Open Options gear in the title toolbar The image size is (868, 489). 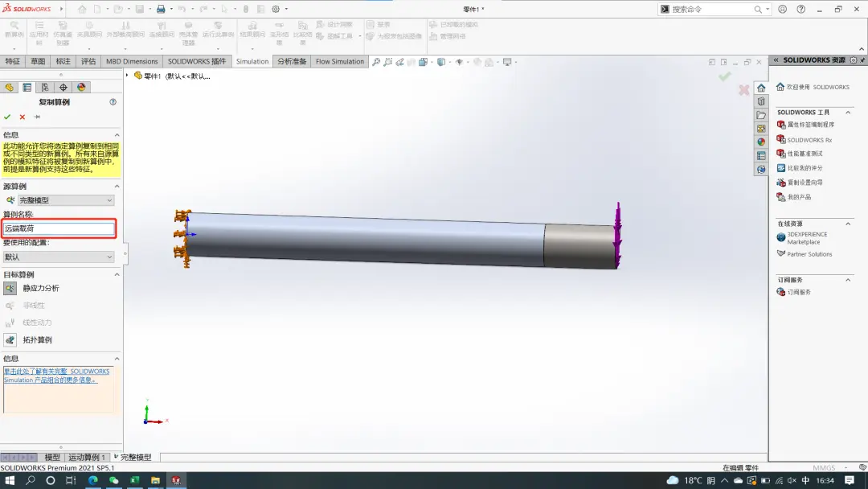(276, 9)
